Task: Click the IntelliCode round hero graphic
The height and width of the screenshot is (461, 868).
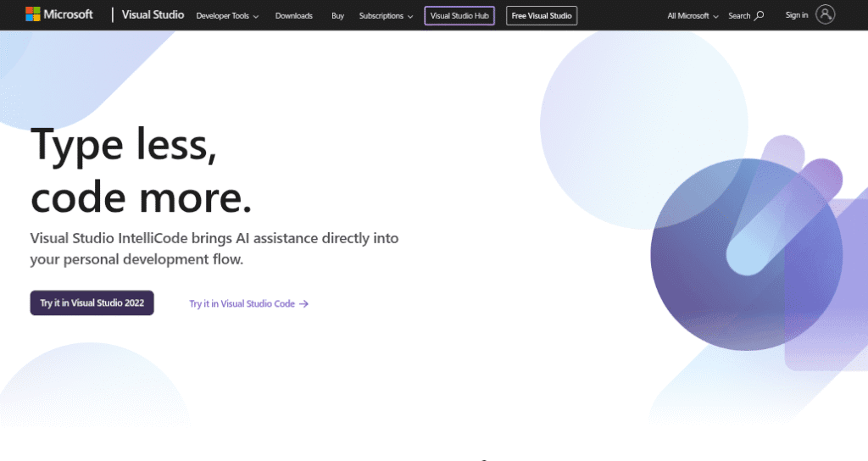Action: coord(747,254)
